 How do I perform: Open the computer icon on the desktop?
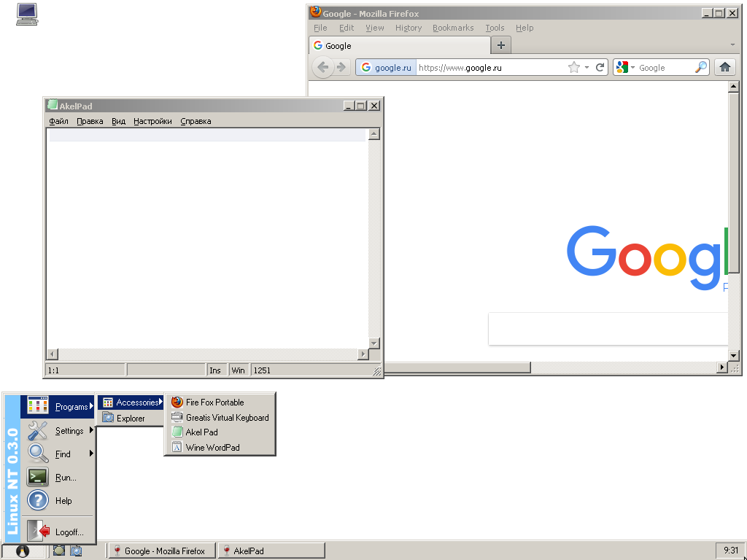[x=27, y=15]
